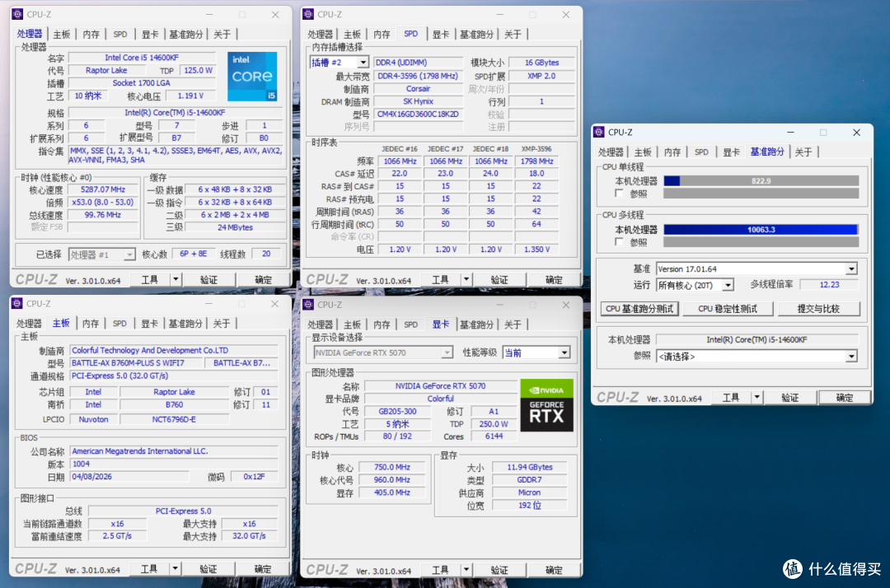Click single-thread 822.9 score bar
This screenshot has width=890, height=588.
pos(761,181)
